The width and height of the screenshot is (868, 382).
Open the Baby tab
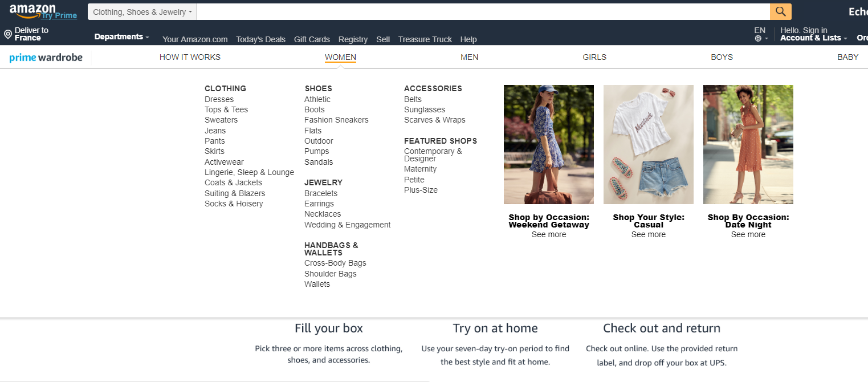[x=847, y=57]
